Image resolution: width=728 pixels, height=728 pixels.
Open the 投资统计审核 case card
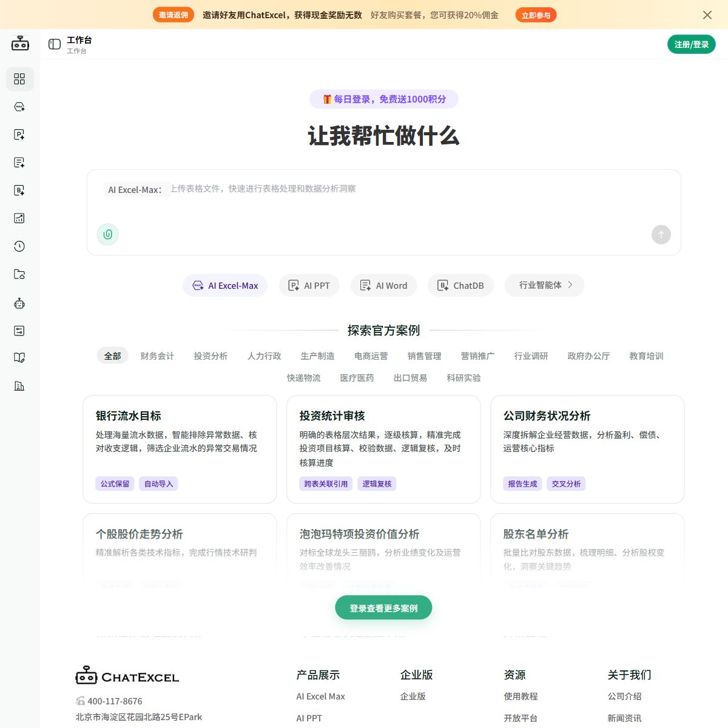[383, 450]
